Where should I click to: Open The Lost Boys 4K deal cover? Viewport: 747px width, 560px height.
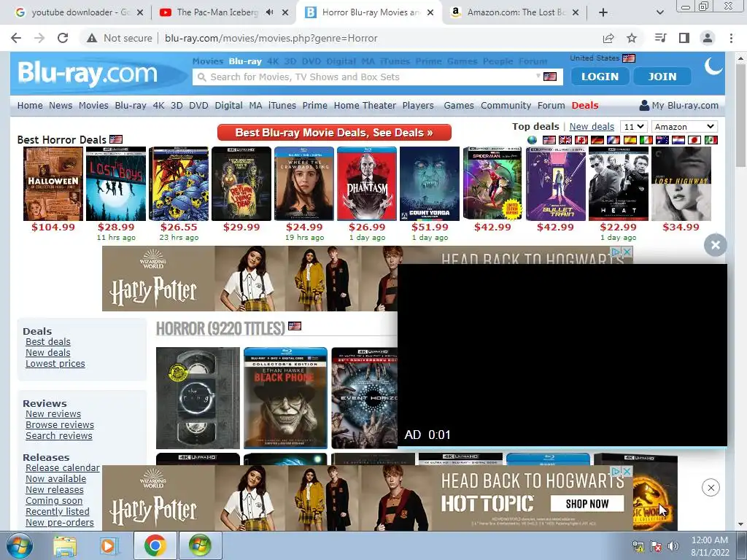tap(116, 184)
